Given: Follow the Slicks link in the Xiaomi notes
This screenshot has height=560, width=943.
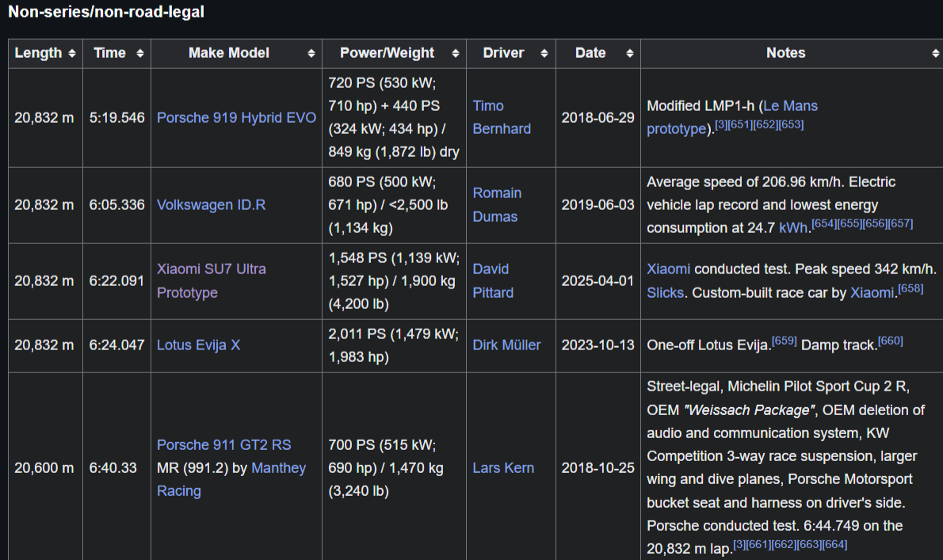Looking at the screenshot, I should coord(665,292).
